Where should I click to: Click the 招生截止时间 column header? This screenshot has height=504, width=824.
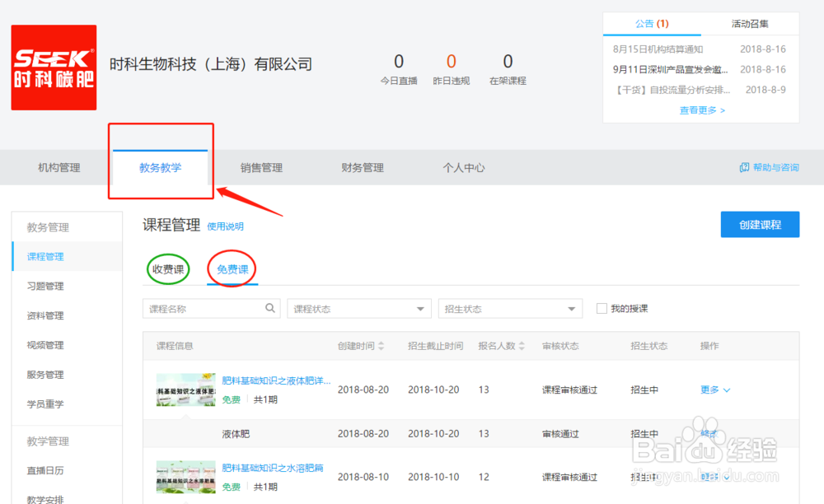tap(436, 346)
